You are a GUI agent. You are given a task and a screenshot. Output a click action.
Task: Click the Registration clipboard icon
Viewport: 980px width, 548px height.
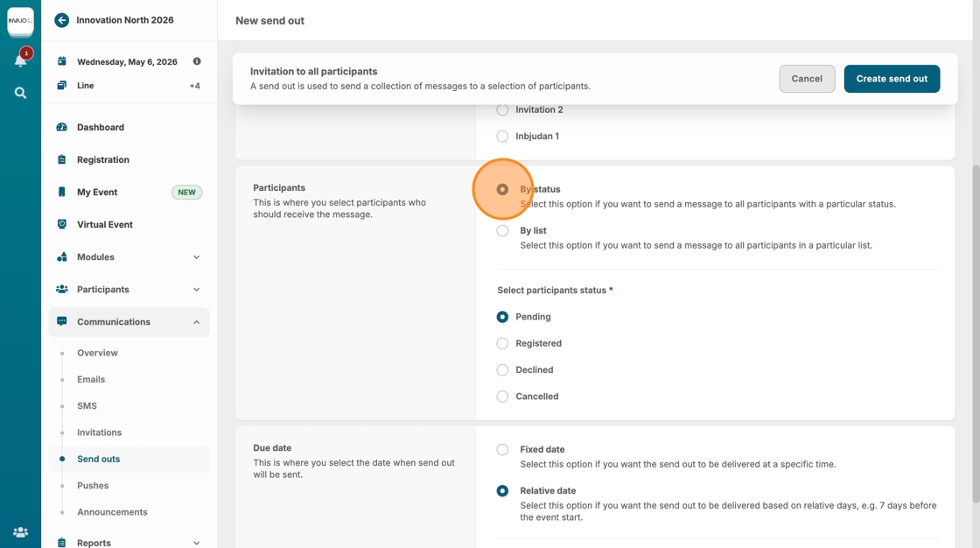[x=62, y=159]
